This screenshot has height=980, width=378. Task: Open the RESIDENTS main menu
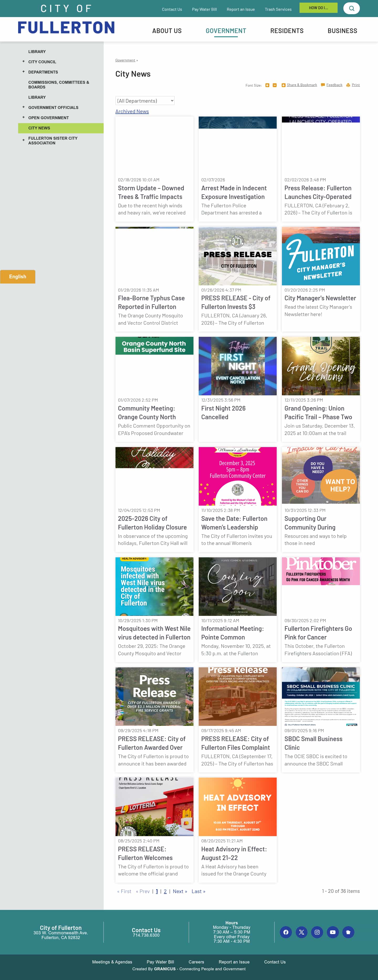coord(287,31)
